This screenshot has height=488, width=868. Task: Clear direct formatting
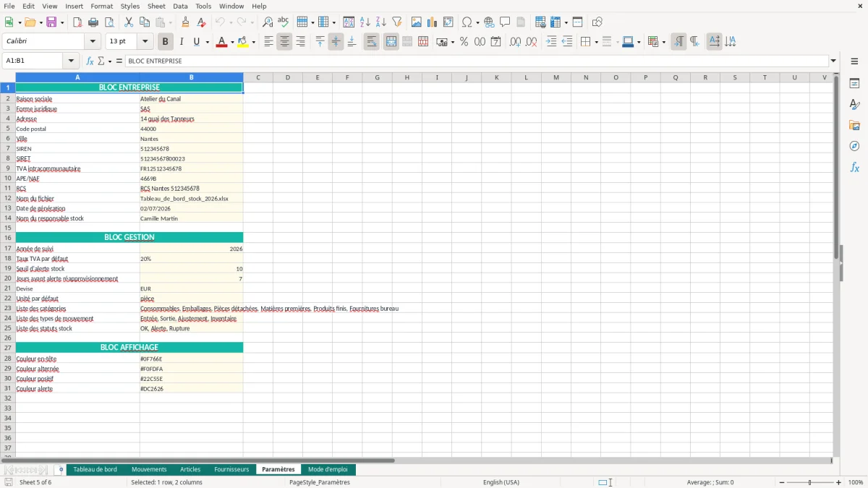(201, 22)
